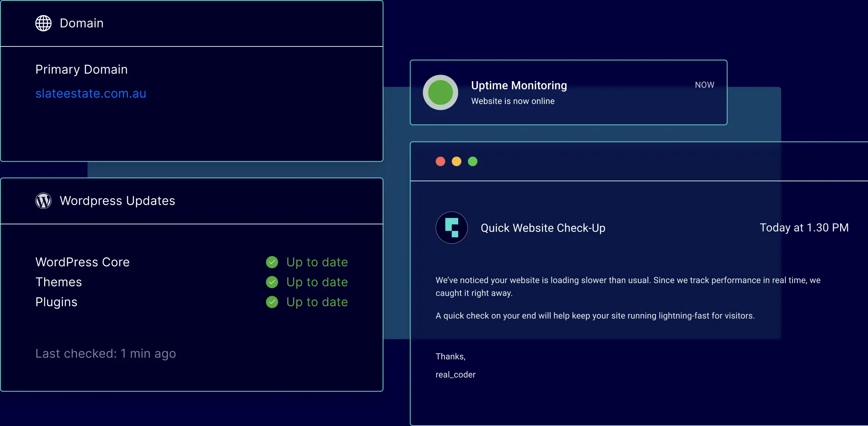Image resolution: width=868 pixels, height=426 pixels.
Task: Select the Plugins row label
Action: click(56, 303)
